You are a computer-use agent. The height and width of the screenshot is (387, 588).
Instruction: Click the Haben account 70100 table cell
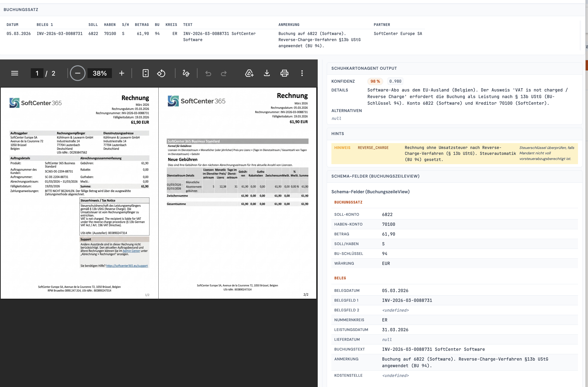coord(110,34)
